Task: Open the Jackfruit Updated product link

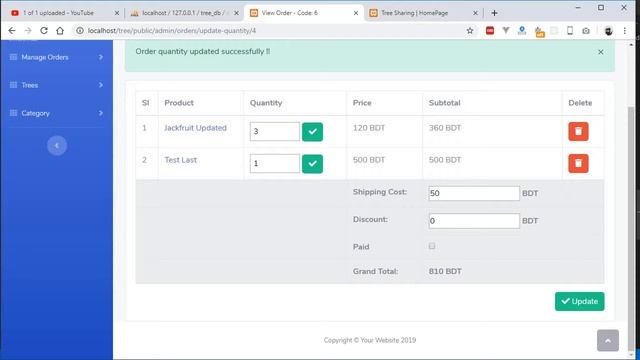Action: [x=195, y=128]
